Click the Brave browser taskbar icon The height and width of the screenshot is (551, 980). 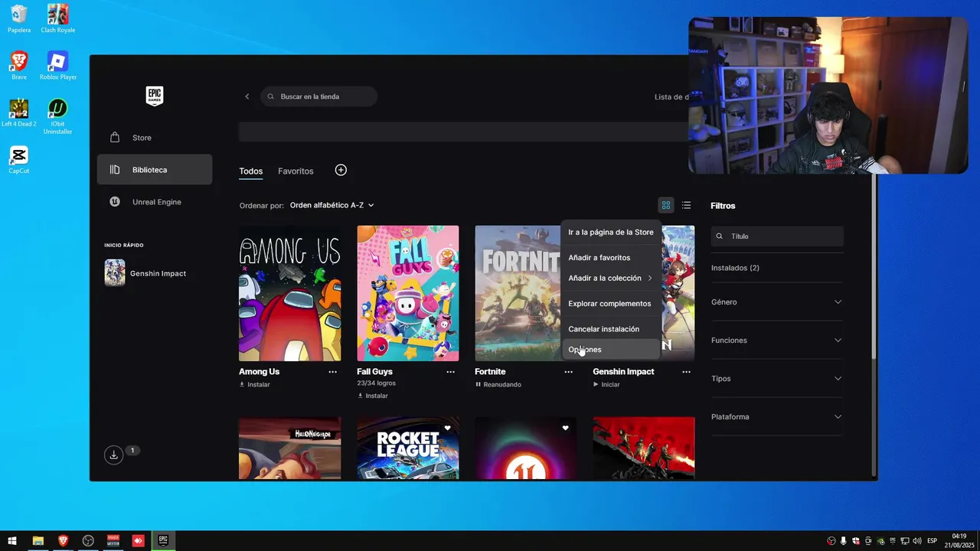tap(63, 541)
